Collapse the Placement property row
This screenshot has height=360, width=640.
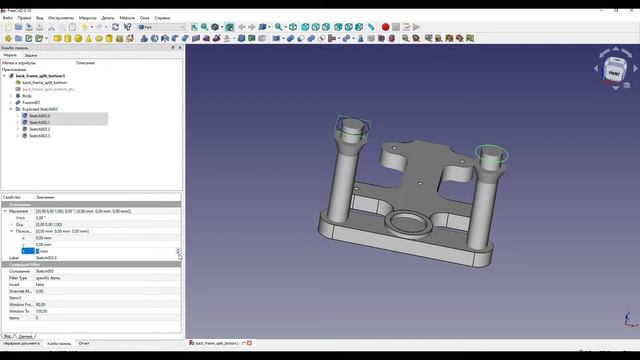coord(5,211)
